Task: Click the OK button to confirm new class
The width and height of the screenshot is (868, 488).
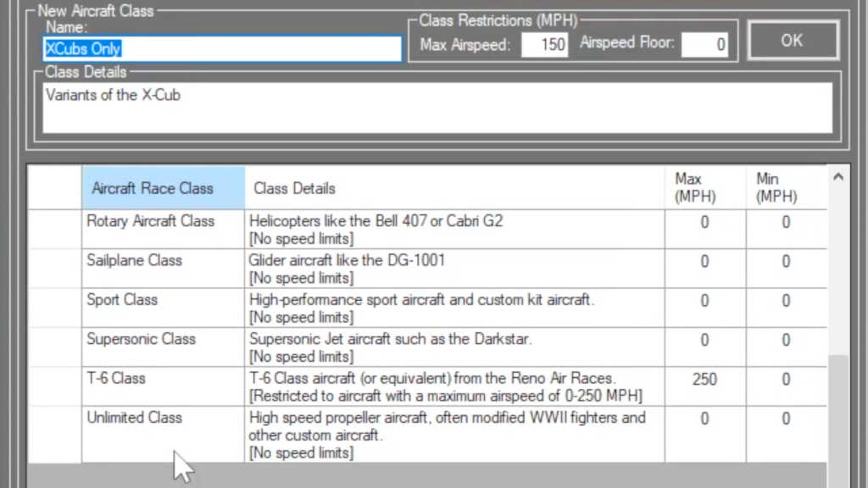Action: click(x=791, y=40)
